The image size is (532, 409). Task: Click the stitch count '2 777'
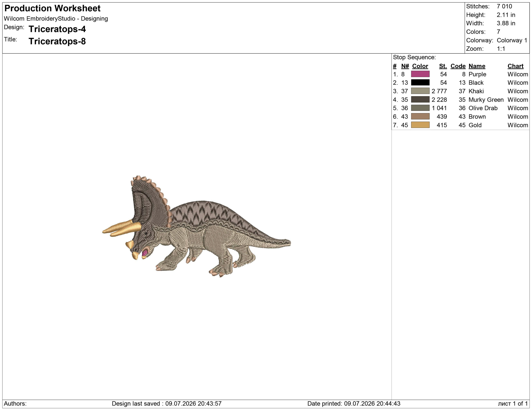[x=439, y=91]
